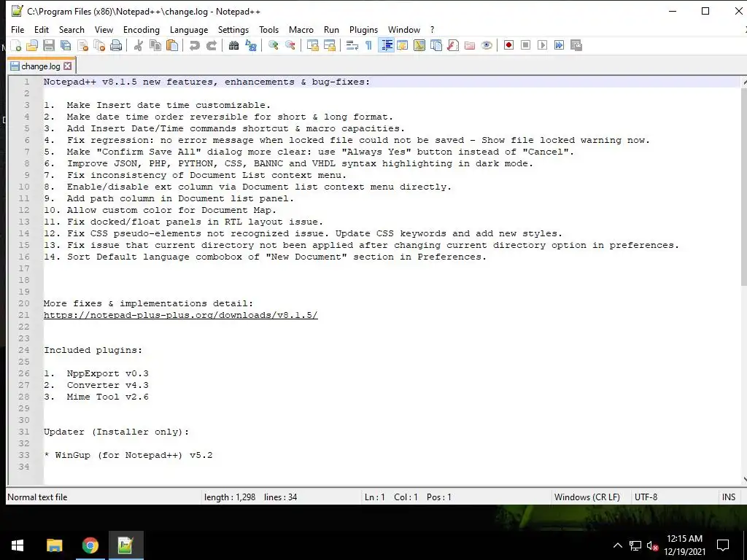The width and height of the screenshot is (747, 560).
Task: Open the Encoding menu
Action: point(141,29)
